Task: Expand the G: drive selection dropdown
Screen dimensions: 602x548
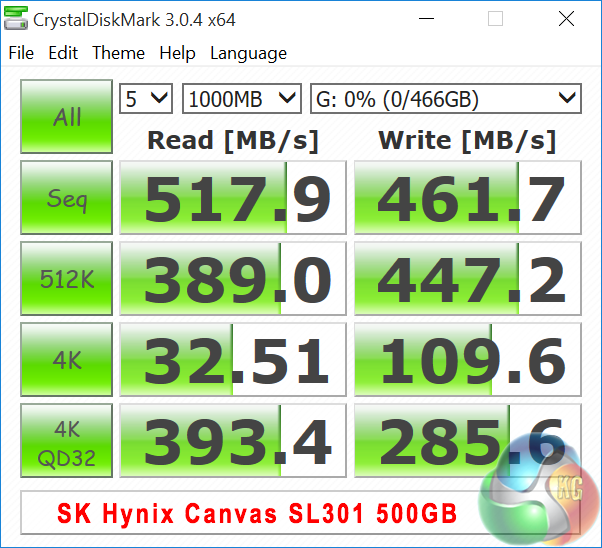Action: point(446,99)
